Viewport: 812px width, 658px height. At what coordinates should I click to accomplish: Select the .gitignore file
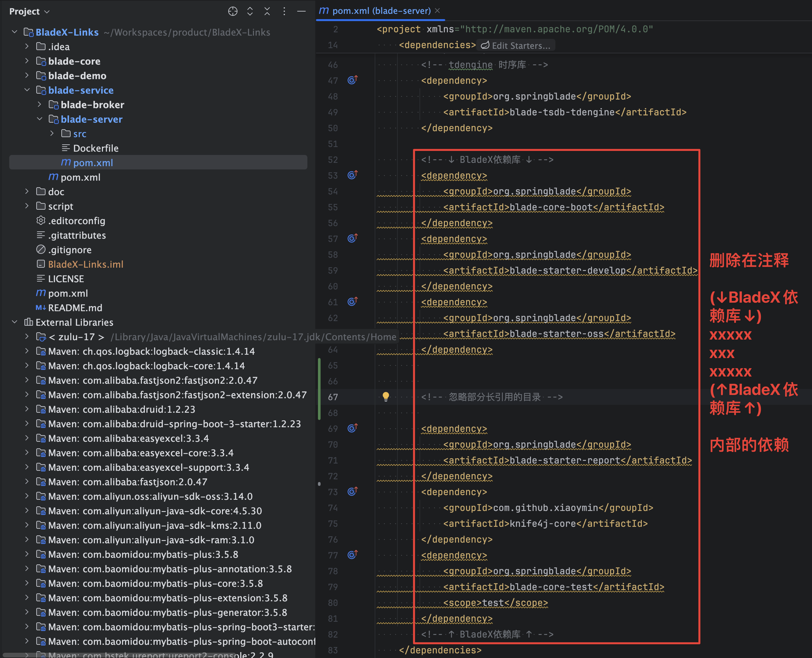(70, 250)
